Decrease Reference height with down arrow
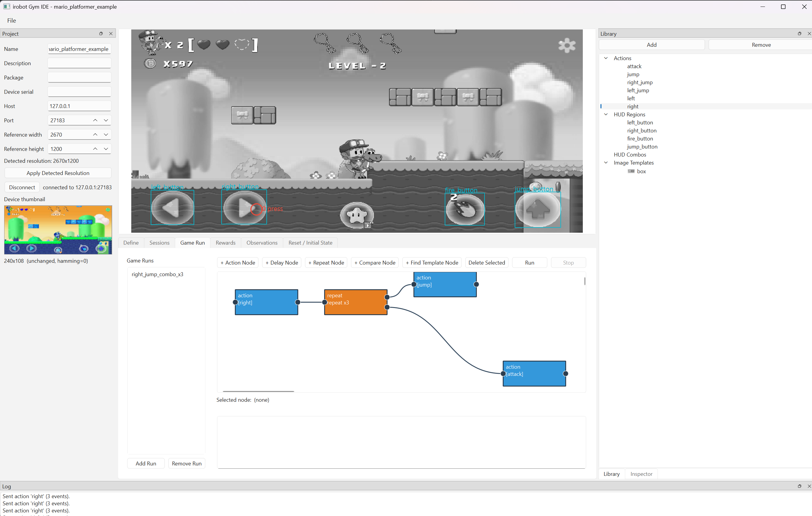The height and width of the screenshot is (516, 812). tap(106, 148)
